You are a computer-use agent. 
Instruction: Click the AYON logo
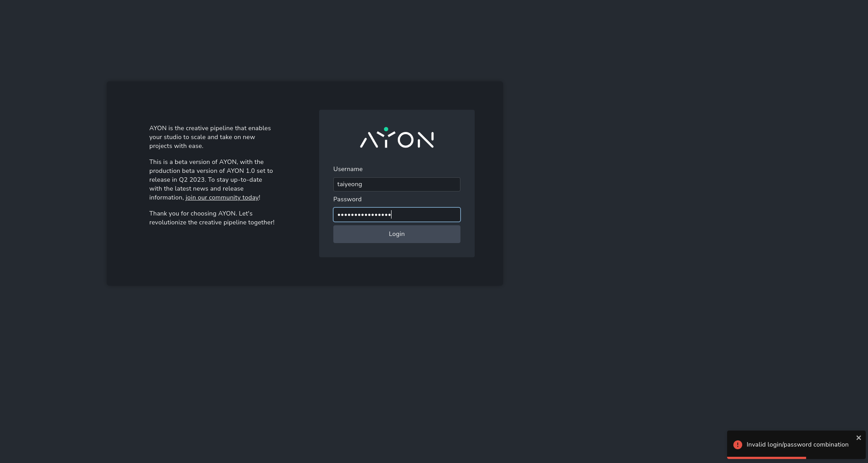(396, 138)
